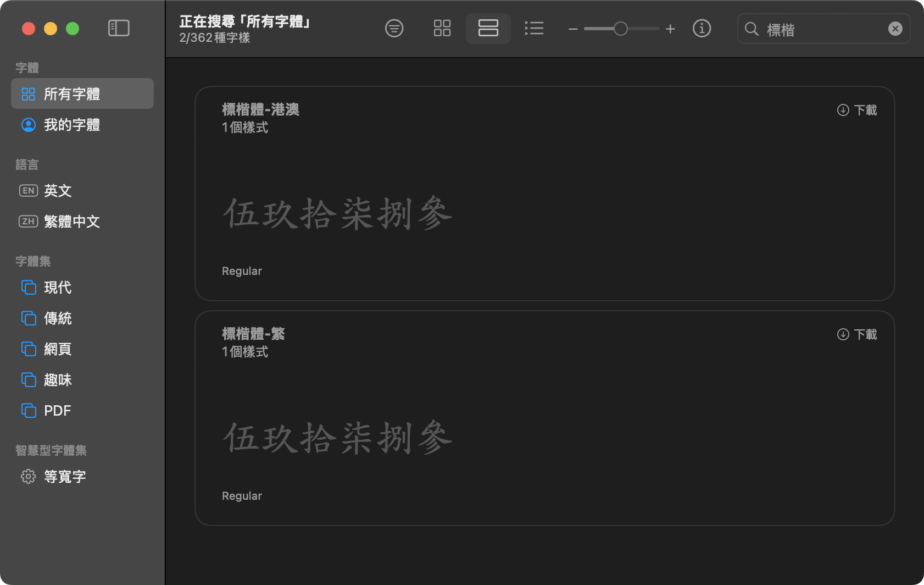Image resolution: width=924 pixels, height=585 pixels.
Task: Select the 等寬字 smart collection gear icon
Action: click(x=28, y=476)
